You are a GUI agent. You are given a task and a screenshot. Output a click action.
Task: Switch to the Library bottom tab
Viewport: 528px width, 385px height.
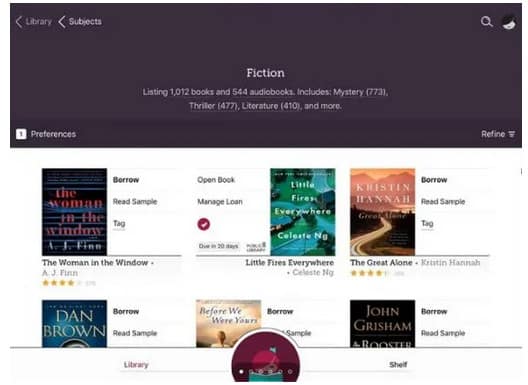pos(136,365)
